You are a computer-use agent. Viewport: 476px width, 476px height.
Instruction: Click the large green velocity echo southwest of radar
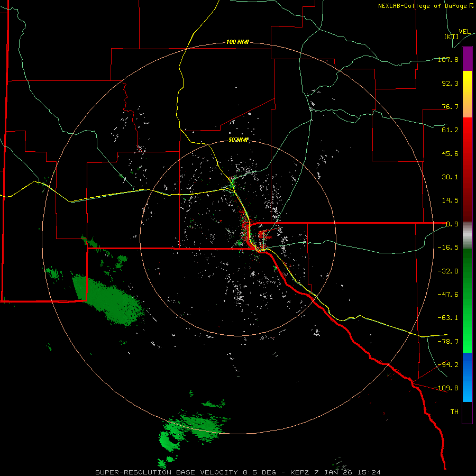click(108, 300)
